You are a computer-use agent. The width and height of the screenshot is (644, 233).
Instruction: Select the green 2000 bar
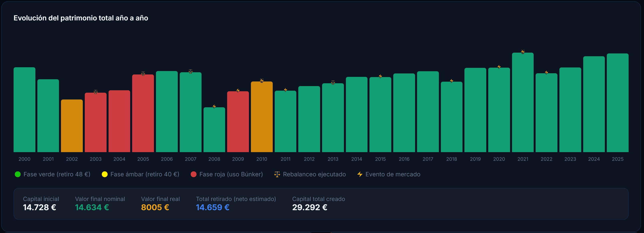click(25, 110)
